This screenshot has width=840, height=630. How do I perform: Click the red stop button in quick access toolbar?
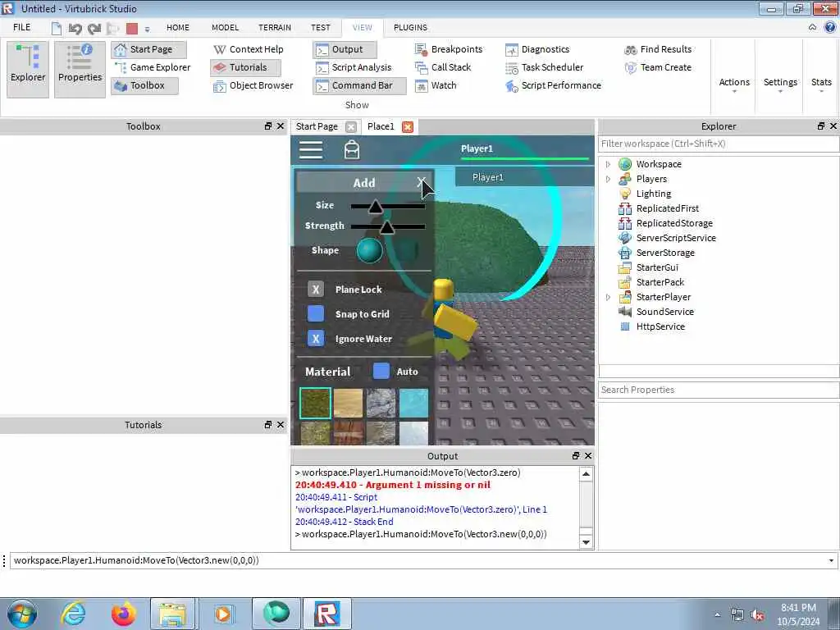click(x=132, y=29)
